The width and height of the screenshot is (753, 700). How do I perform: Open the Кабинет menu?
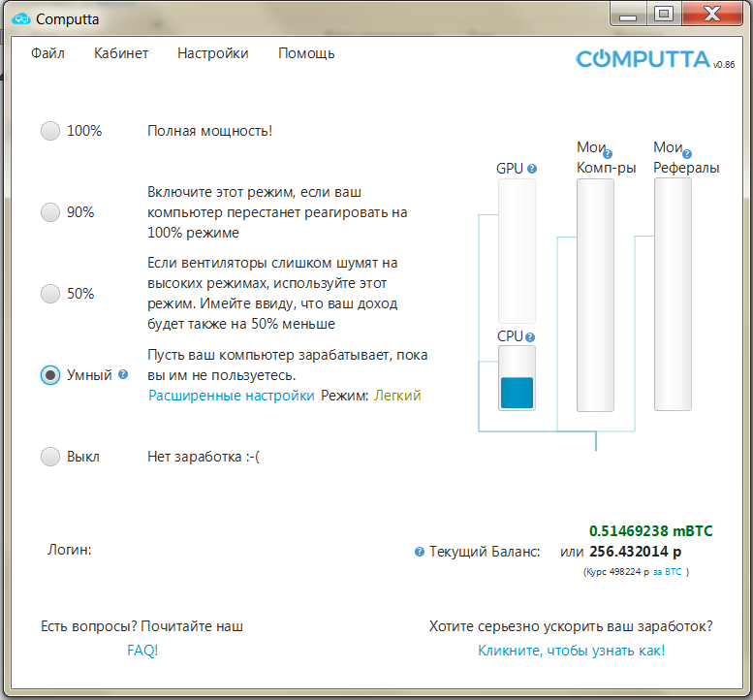tap(121, 53)
